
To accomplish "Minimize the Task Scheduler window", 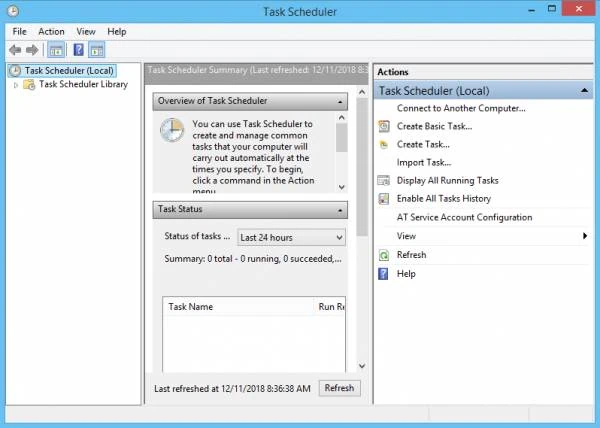I will (532, 10).
